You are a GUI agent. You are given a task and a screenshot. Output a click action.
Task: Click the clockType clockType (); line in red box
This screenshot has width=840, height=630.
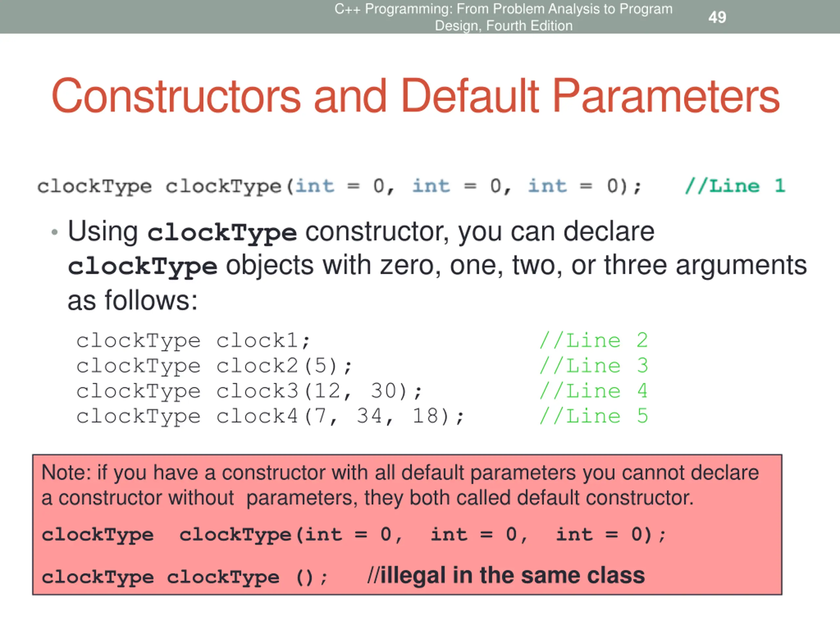click(184, 577)
